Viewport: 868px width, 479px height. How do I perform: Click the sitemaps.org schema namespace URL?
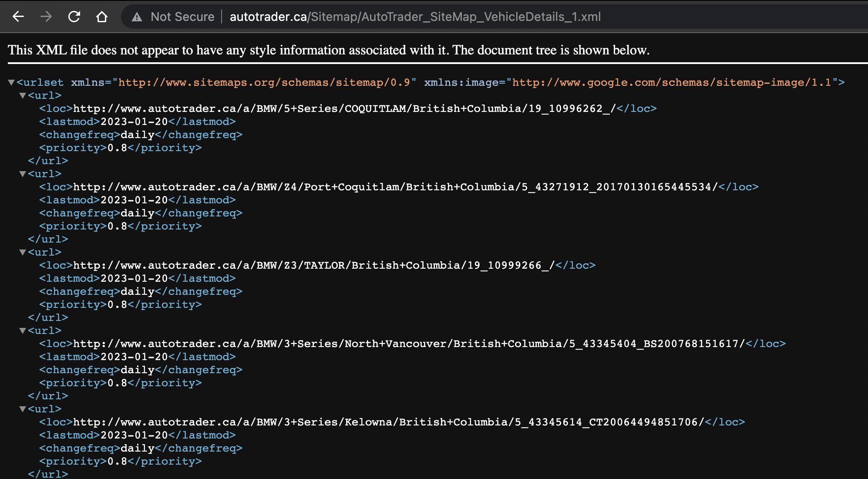pos(264,82)
